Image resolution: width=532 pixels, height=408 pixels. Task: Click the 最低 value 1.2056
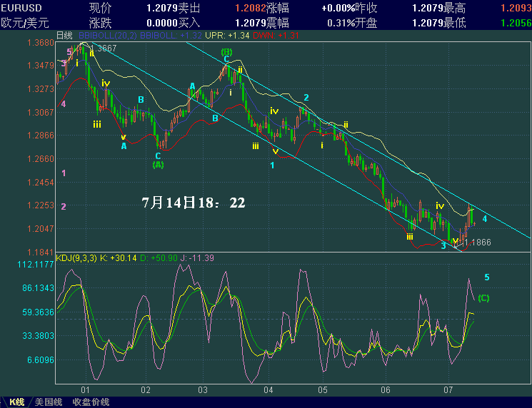pyautogui.click(x=516, y=23)
